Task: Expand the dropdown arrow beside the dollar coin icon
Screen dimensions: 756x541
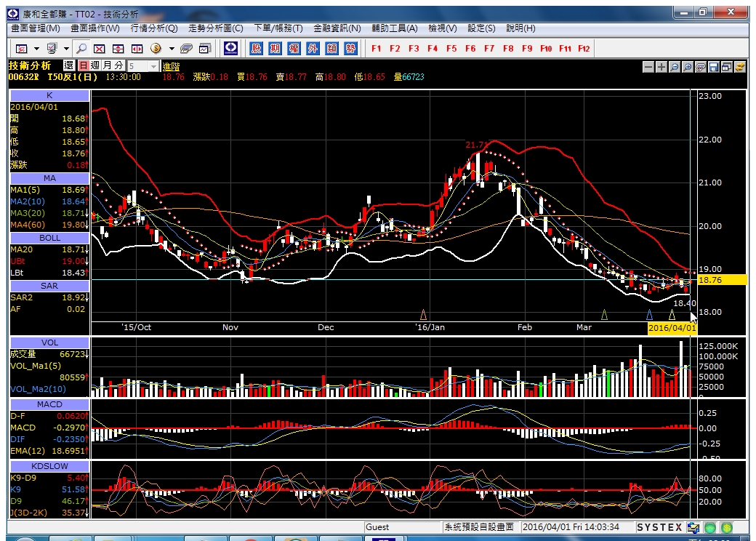Action: tap(172, 49)
